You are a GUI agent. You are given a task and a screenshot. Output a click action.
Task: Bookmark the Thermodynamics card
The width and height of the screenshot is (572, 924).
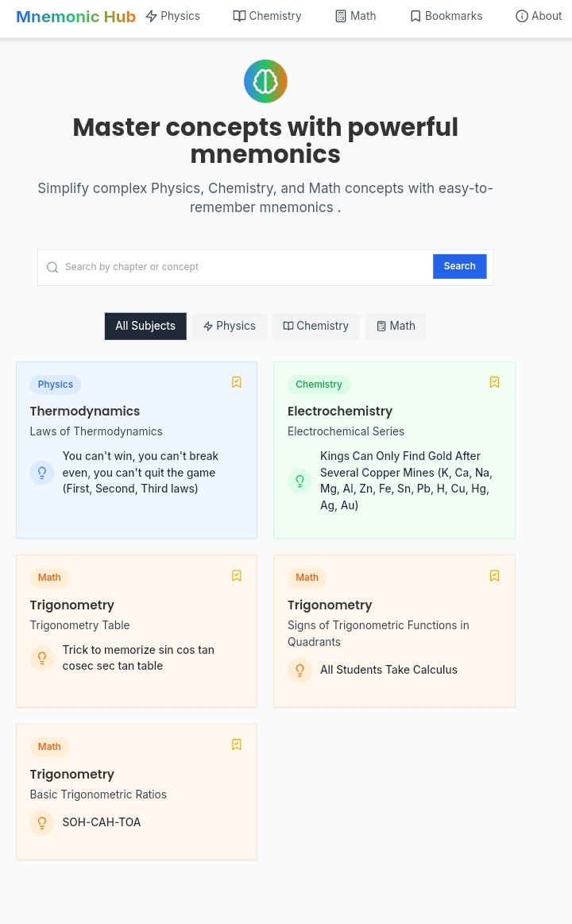tap(237, 382)
